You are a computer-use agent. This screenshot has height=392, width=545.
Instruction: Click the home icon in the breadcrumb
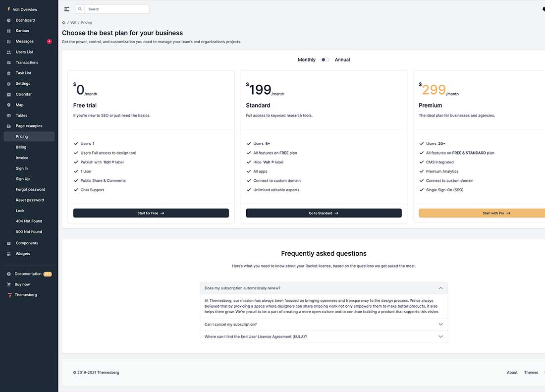click(63, 22)
